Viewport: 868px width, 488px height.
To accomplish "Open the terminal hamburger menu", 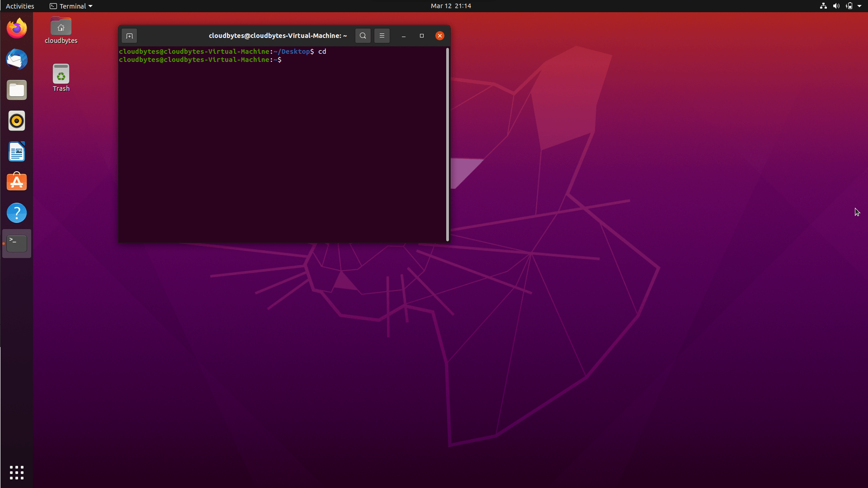I will click(382, 36).
